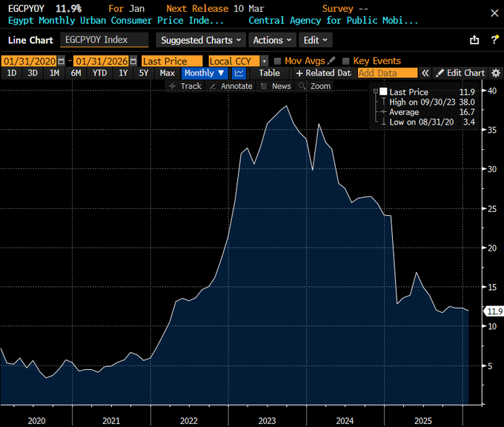Open the help question mark icon
Image resolution: width=504 pixels, height=427 pixels.
click(494, 40)
